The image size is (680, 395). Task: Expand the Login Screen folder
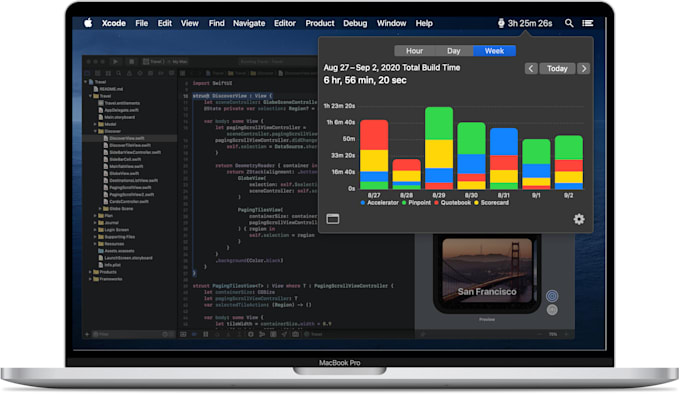pyautogui.click(x=95, y=229)
